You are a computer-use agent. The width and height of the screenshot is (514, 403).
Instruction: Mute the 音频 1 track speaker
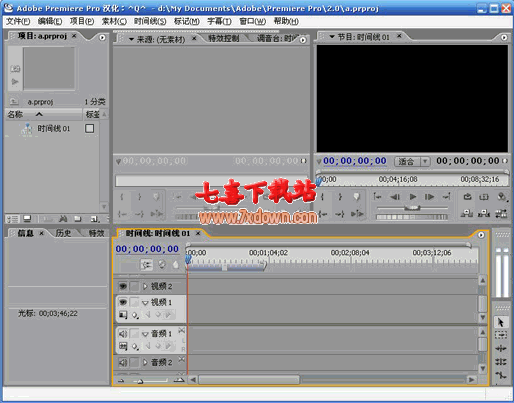click(123, 334)
